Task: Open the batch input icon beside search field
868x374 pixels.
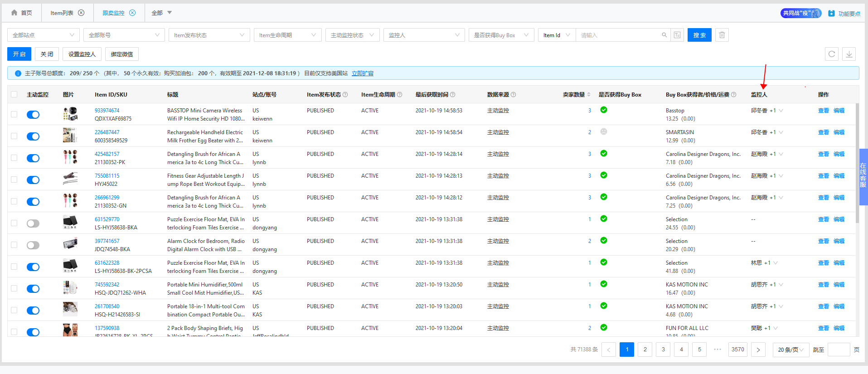Action: tap(677, 35)
